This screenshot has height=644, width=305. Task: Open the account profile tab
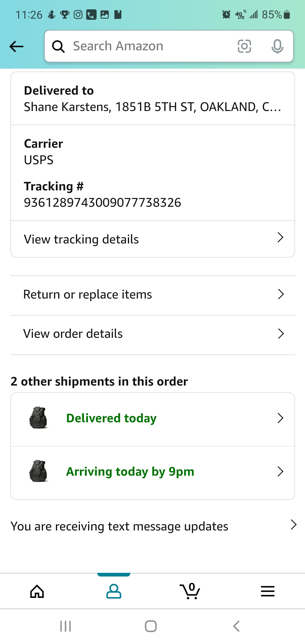pos(114,591)
